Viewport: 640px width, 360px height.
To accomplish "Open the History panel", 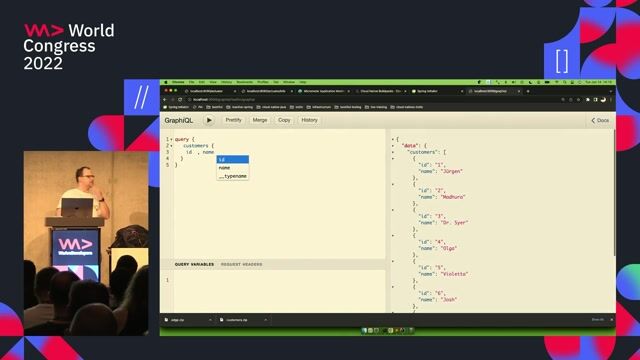I will (309, 120).
